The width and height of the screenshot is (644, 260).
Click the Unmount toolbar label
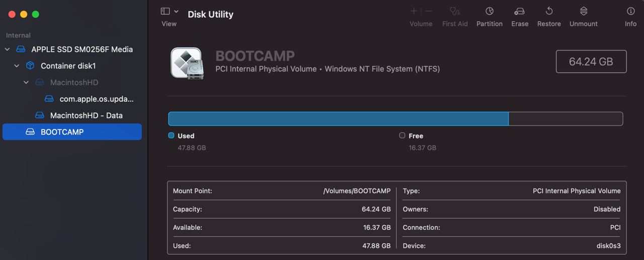584,24
